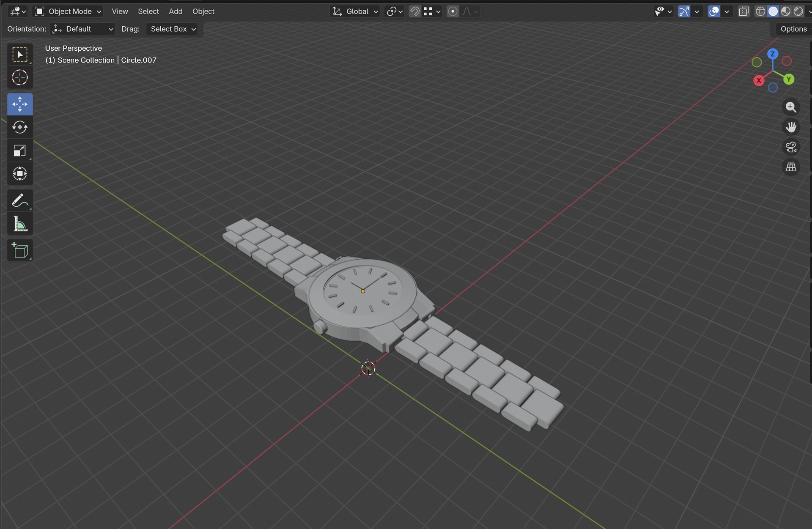The height and width of the screenshot is (529, 812).
Task: Expand the gizmo settings dropdown arrow
Action: click(697, 11)
